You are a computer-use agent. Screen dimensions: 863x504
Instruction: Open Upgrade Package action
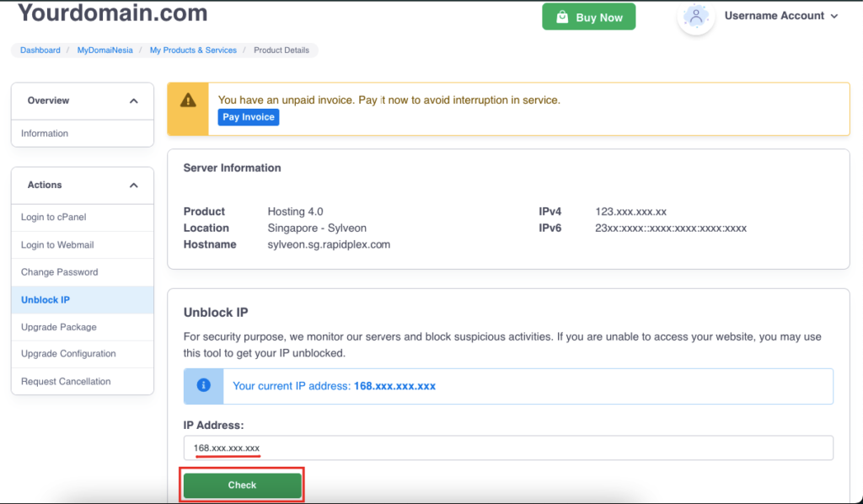pyautogui.click(x=83, y=327)
